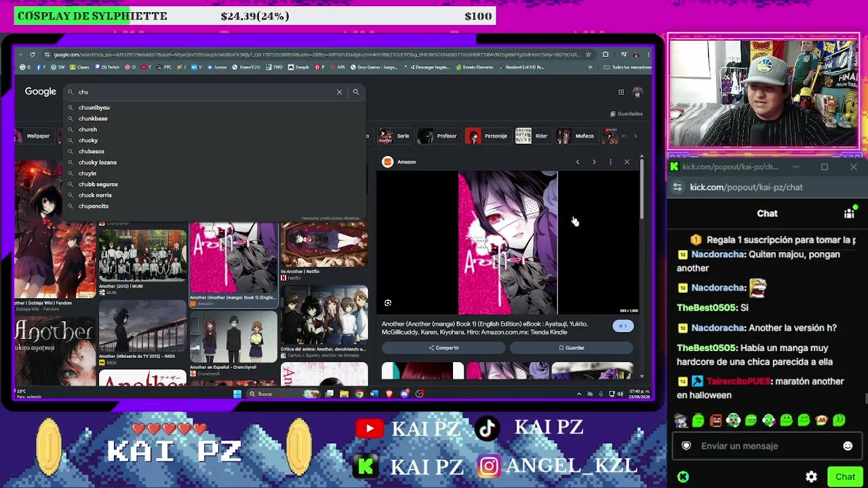This screenshot has height=488, width=868.
Task: Filter images by the Profesor chip
Action: point(438,136)
